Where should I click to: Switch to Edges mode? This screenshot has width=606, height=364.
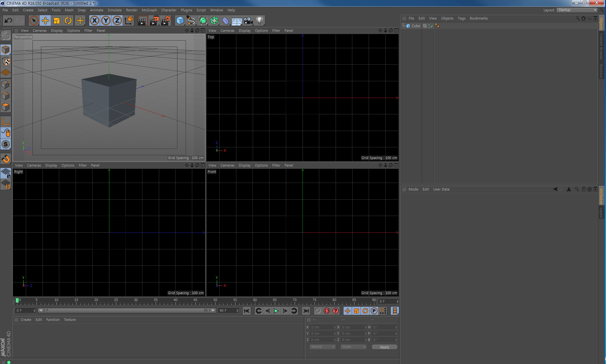pos(6,96)
